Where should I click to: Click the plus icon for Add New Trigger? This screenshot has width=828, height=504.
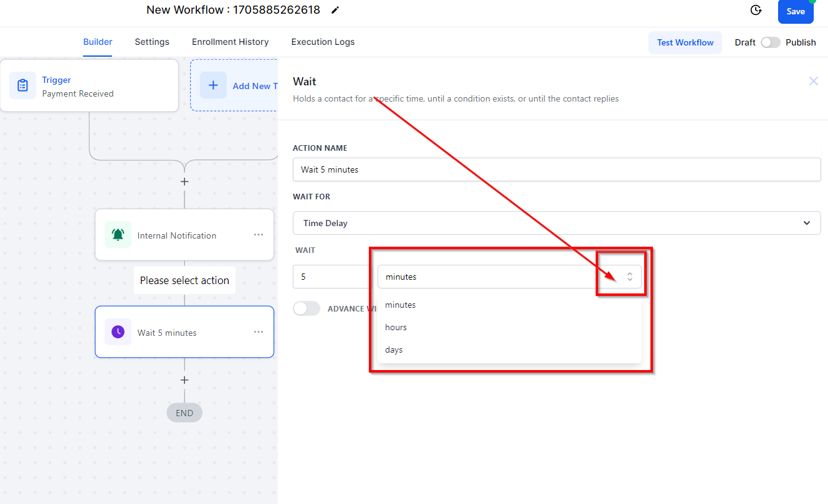[213, 85]
